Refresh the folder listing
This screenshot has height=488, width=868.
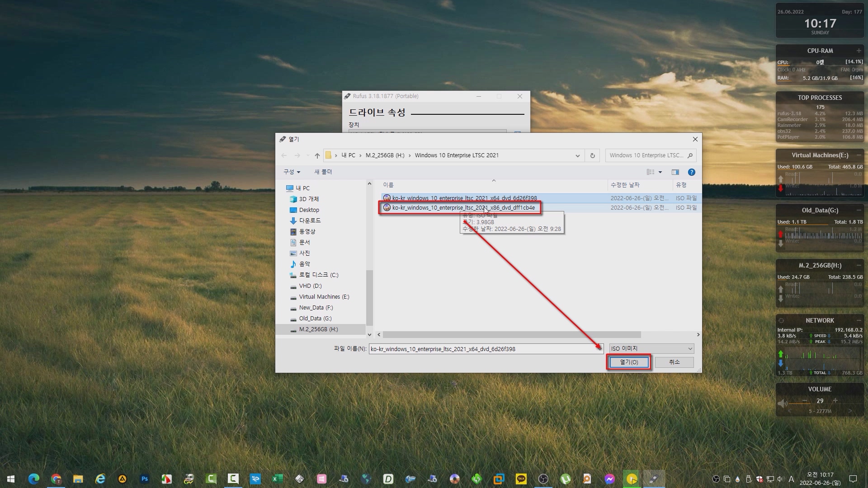(x=592, y=155)
